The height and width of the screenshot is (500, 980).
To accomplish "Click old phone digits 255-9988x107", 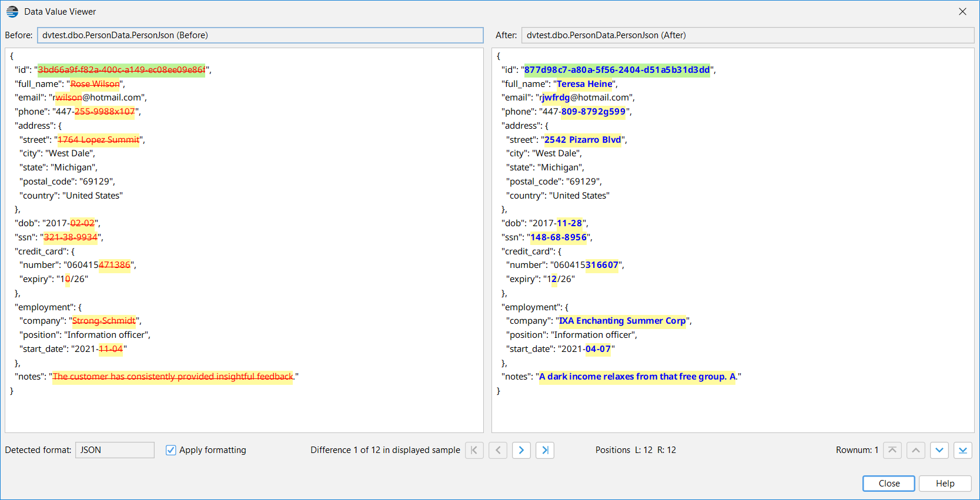I will (x=105, y=112).
